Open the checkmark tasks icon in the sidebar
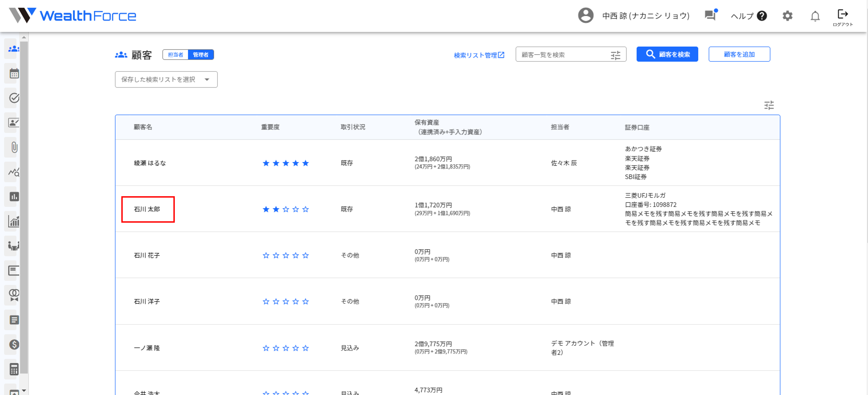 click(14, 98)
